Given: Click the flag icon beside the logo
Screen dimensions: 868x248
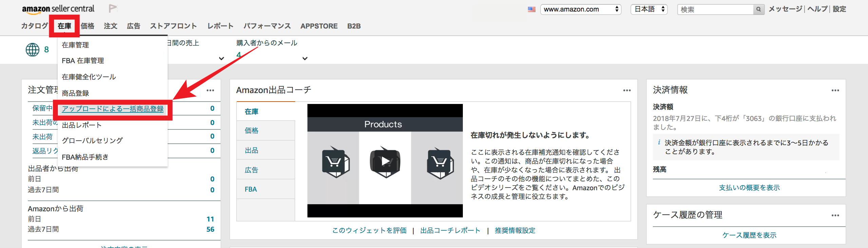Looking at the screenshot, I should click(113, 8).
